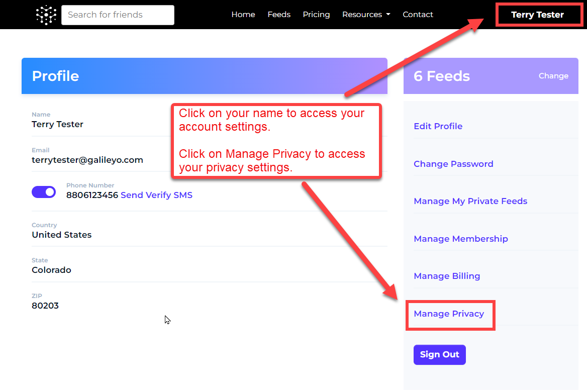Screen dimensions: 587x392
Task: Click the 6 Feeds heading
Action: pyautogui.click(x=441, y=76)
